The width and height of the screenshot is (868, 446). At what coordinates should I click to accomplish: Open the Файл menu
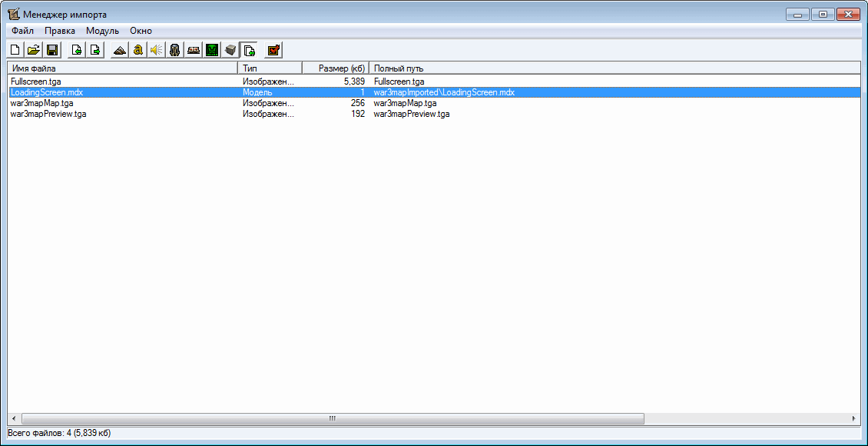click(x=23, y=31)
